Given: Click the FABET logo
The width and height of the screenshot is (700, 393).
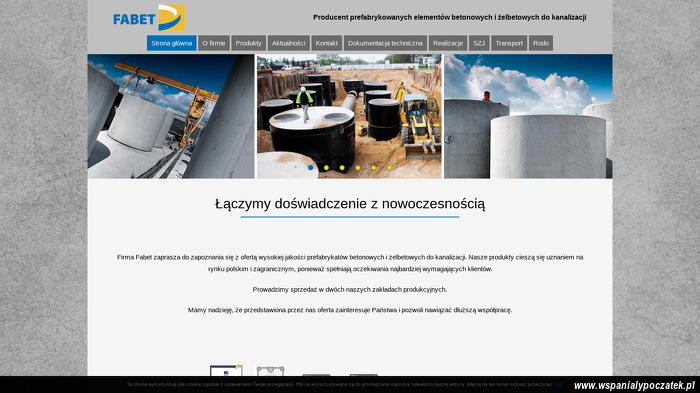Looking at the screenshot, I should (x=149, y=18).
